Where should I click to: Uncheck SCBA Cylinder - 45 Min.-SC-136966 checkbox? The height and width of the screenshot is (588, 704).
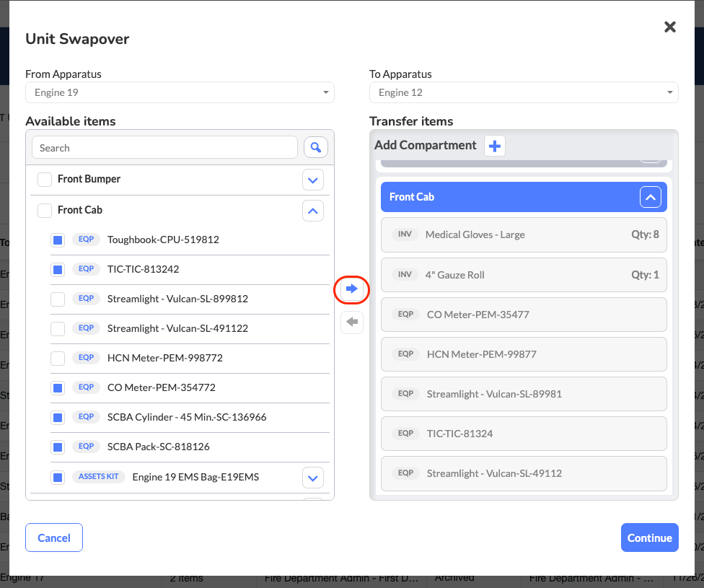[x=58, y=417]
